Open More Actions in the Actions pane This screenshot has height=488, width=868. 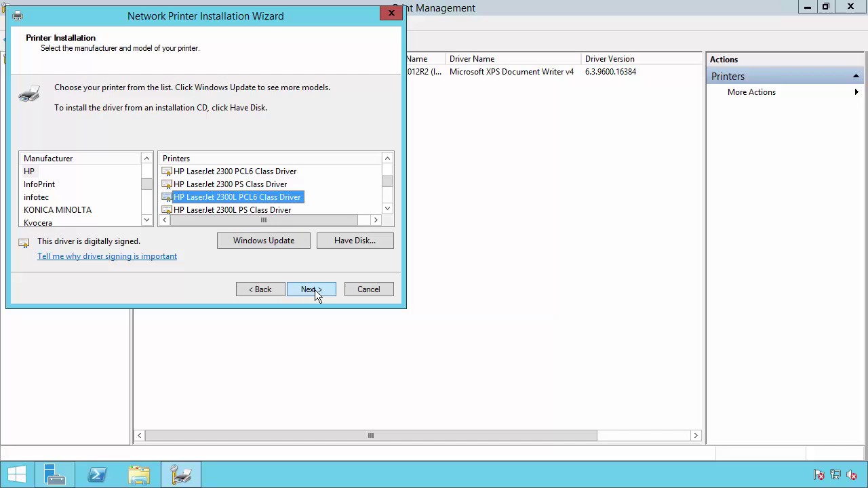coord(751,92)
